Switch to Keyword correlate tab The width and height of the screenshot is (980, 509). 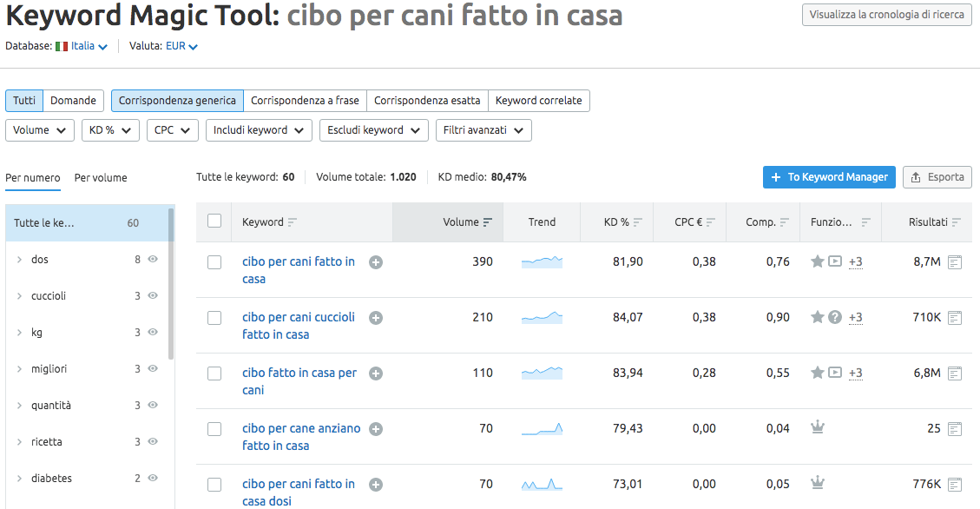point(539,101)
